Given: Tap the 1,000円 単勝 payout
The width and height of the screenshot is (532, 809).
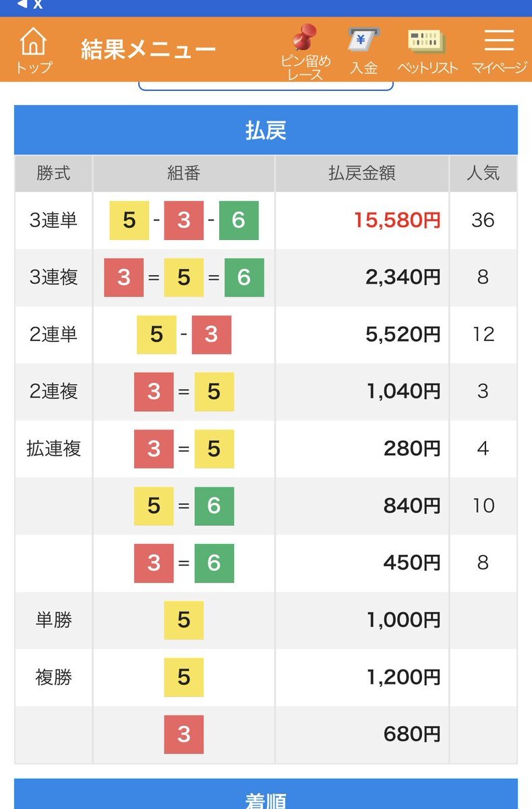Looking at the screenshot, I should [x=403, y=620].
